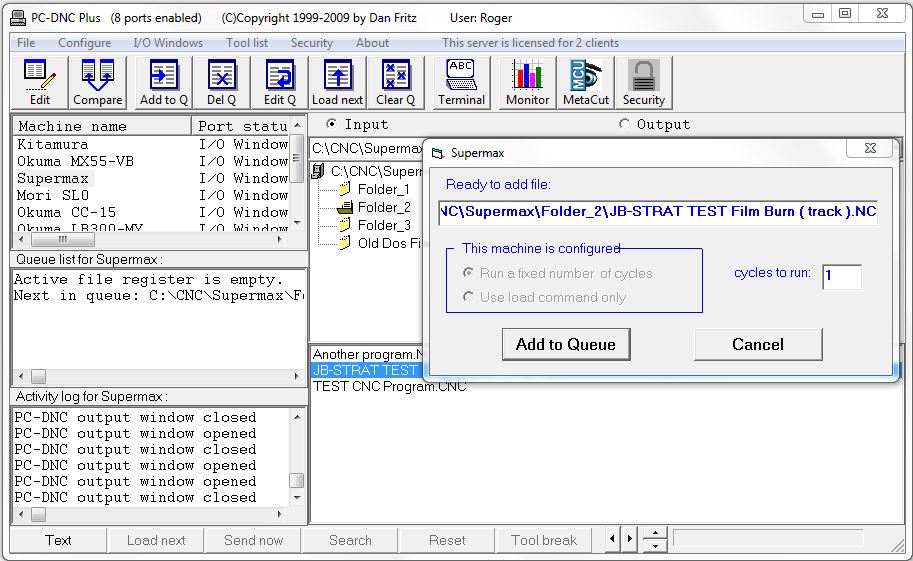
Task: Click bottom bar left arrow button
Action: click(612, 539)
